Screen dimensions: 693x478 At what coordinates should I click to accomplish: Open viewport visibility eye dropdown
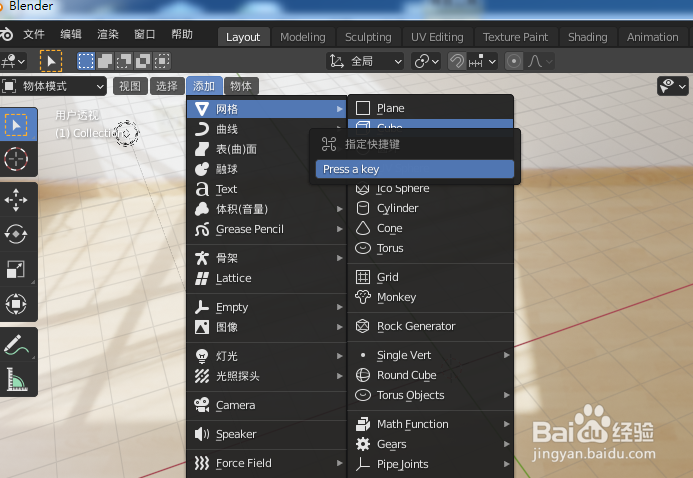click(x=673, y=86)
